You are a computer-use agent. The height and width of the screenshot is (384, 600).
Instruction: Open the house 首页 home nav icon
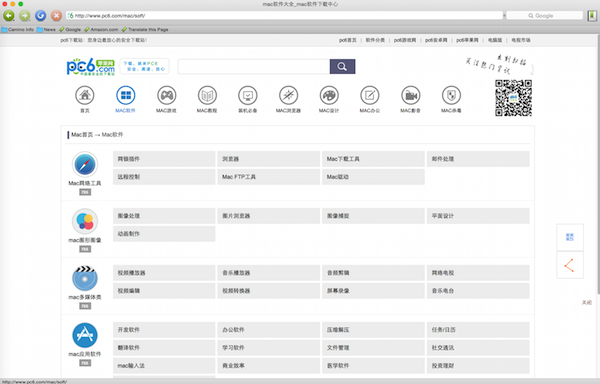click(85, 95)
